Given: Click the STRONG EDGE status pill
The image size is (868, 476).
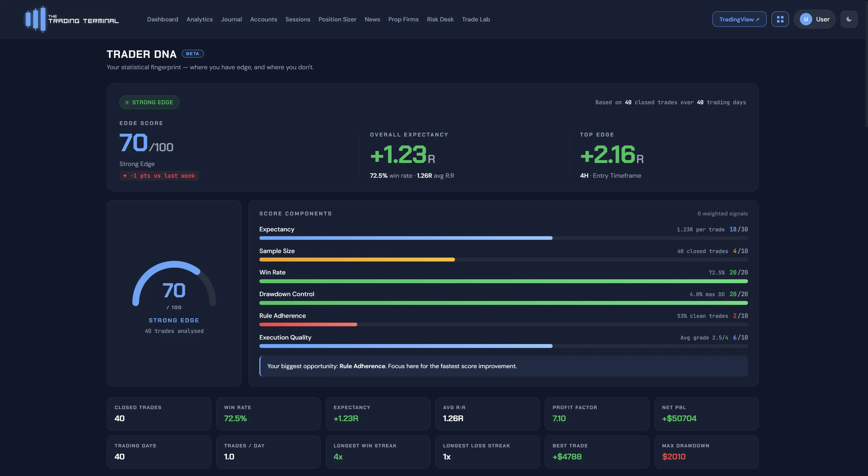Looking at the screenshot, I should (149, 102).
